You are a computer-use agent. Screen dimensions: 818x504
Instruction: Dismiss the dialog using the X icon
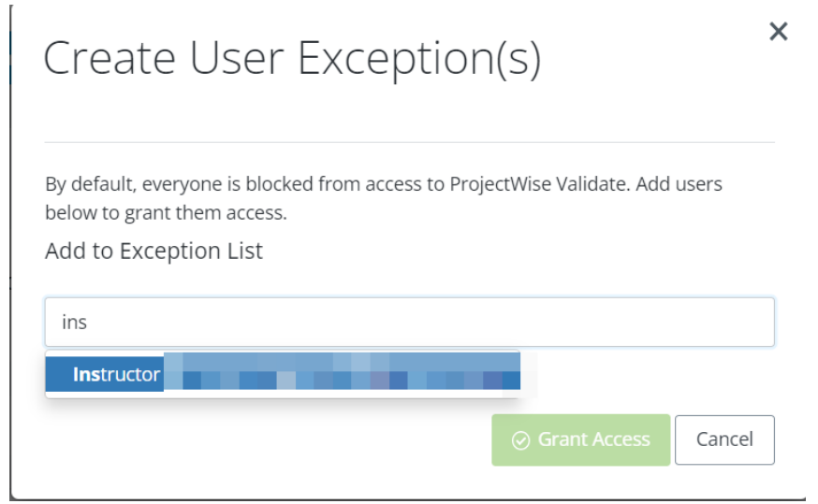(778, 32)
